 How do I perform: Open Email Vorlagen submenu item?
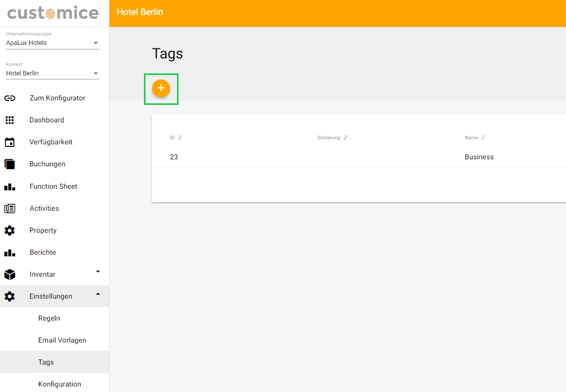pyautogui.click(x=62, y=341)
